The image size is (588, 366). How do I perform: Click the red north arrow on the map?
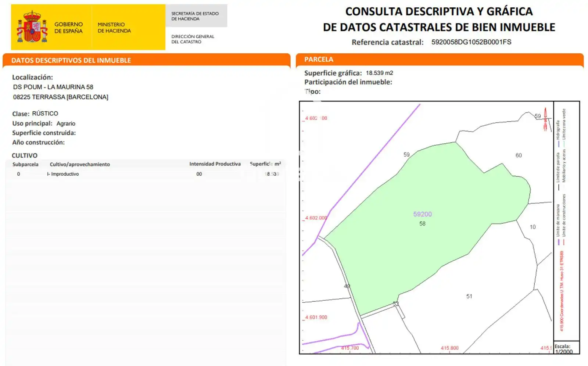pos(545,119)
